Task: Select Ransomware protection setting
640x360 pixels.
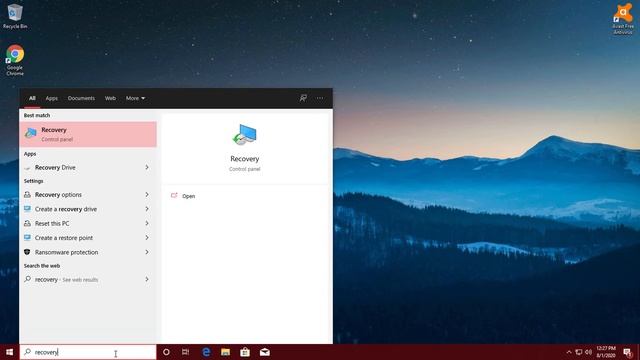Action: (x=88, y=252)
